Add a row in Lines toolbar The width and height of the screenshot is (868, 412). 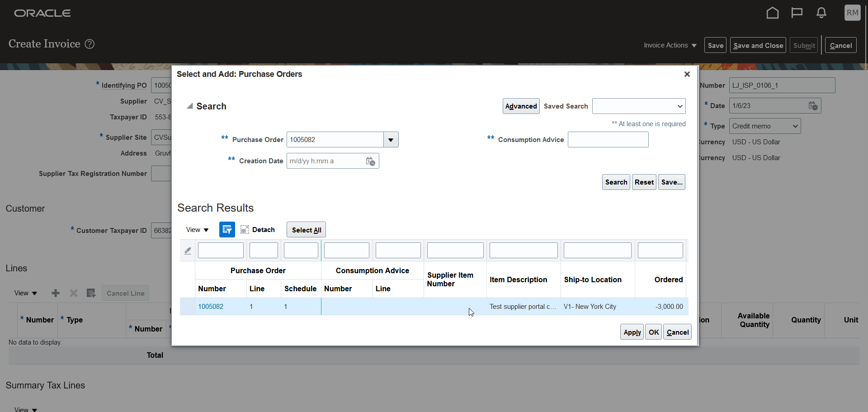tap(56, 293)
